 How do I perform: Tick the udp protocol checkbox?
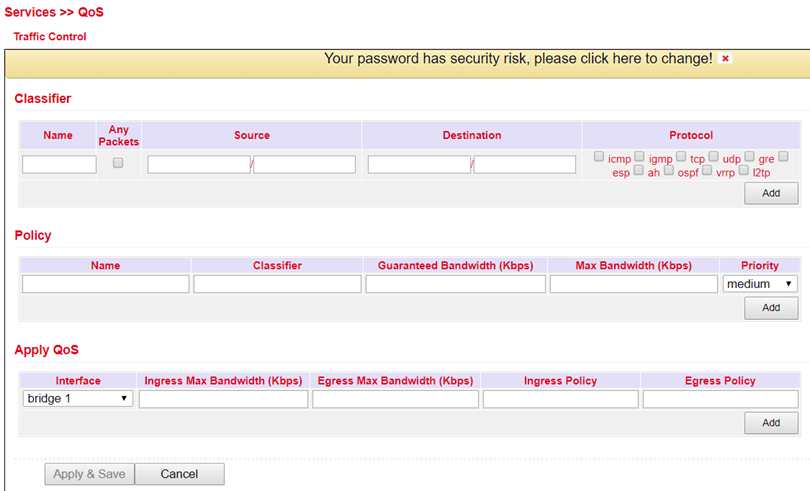pos(713,156)
